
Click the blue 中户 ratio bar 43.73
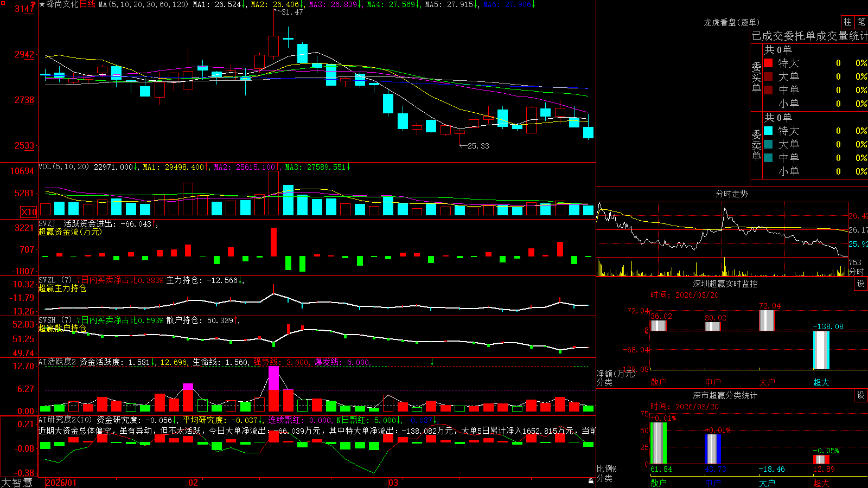[713, 449]
